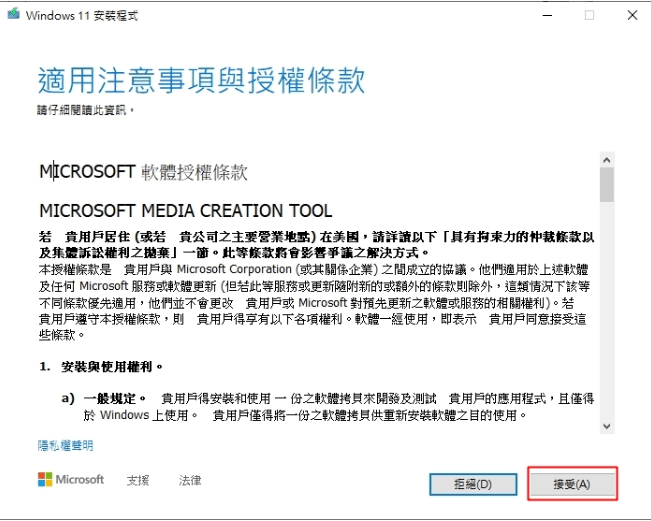651x521 pixels.
Task: Open the 隱私權聲明 privacy statement link
Action: 65,445
